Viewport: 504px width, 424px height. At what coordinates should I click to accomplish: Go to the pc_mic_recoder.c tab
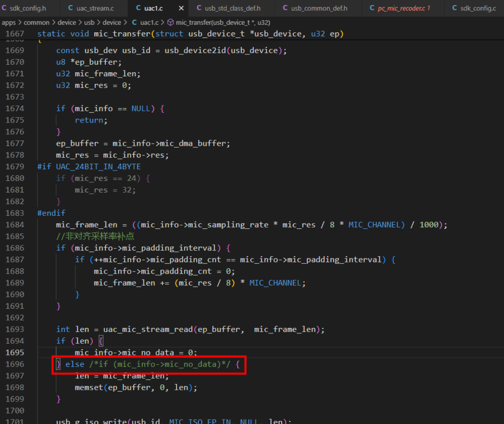pyautogui.click(x=400, y=8)
